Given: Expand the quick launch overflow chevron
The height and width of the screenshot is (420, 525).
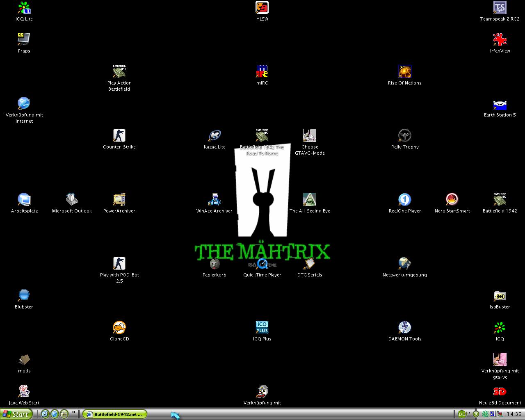Looking at the screenshot, I should [x=74, y=412].
